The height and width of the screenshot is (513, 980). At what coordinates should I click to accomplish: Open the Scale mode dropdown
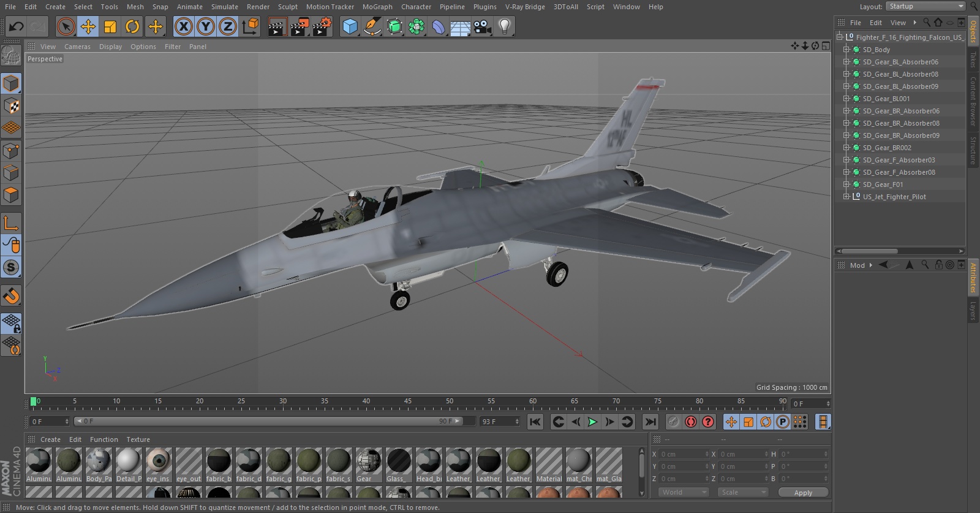pyautogui.click(x=743, y=492)
